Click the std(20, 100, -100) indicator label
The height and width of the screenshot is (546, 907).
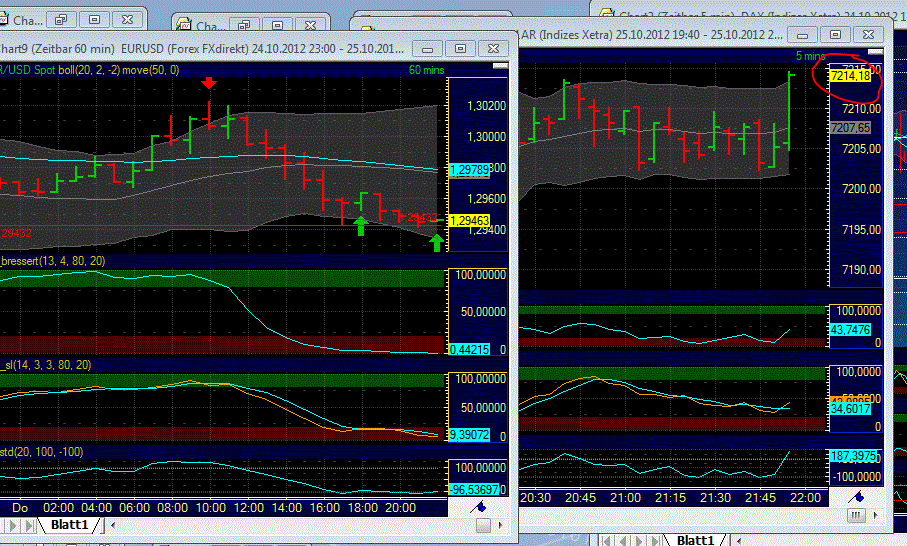click(x=42, y=452)
